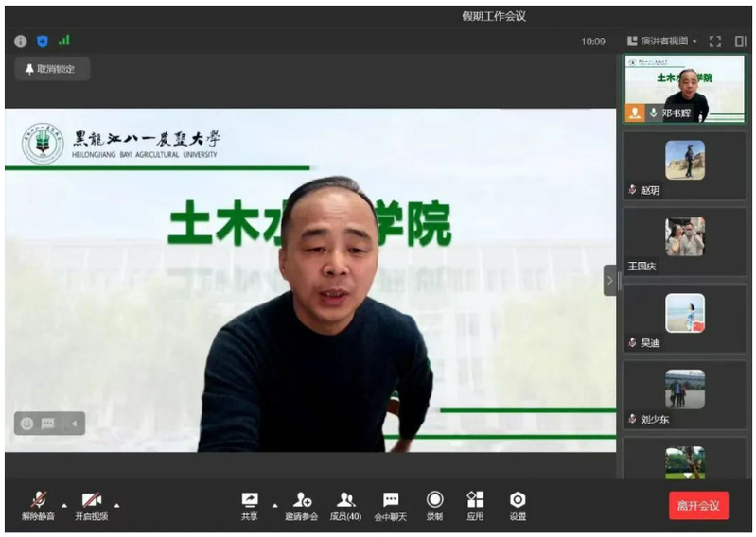Unmute microphone via 解除静音

[39, 505]
